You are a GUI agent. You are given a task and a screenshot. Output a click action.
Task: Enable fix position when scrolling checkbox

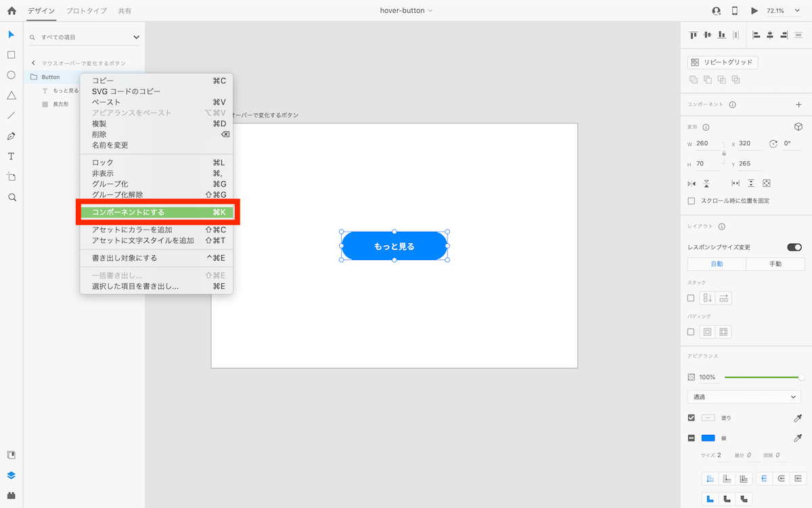pyautogui.click(x=691, y=201)
